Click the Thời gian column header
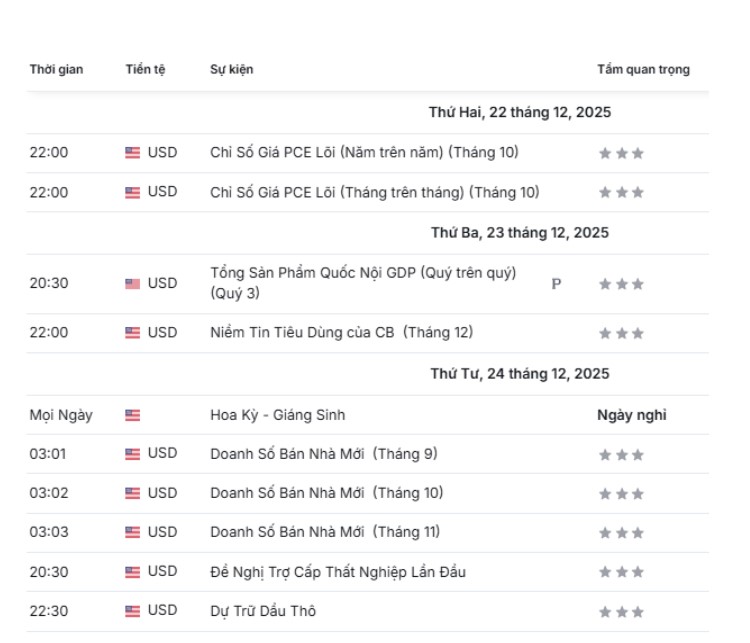750x643 pixels. coord(56,70)
